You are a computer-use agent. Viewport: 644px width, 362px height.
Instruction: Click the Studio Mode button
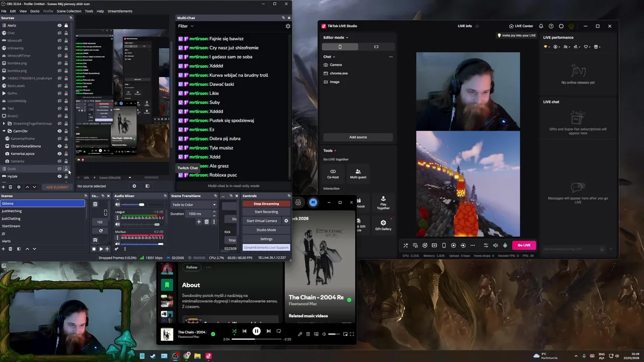pos(266,230)
